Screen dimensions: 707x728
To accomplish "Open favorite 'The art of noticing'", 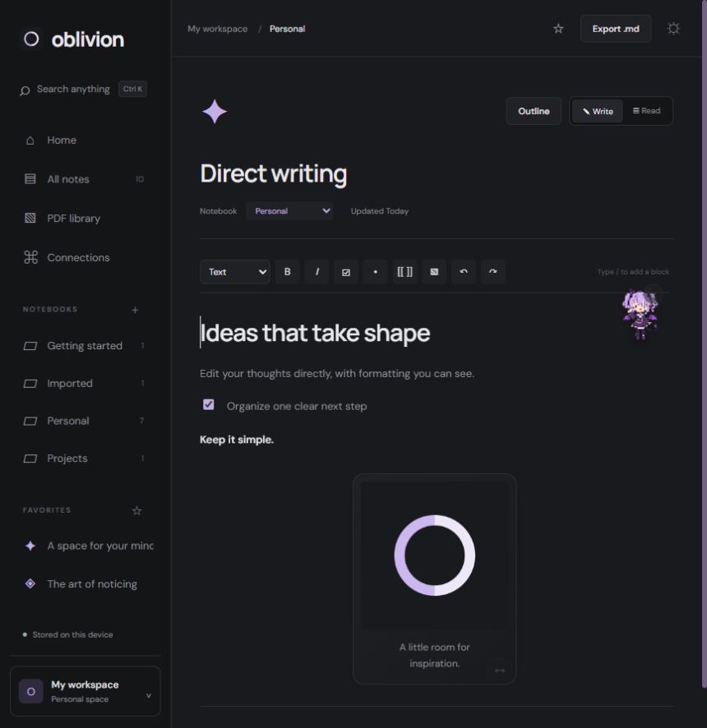I will point(84,584).
